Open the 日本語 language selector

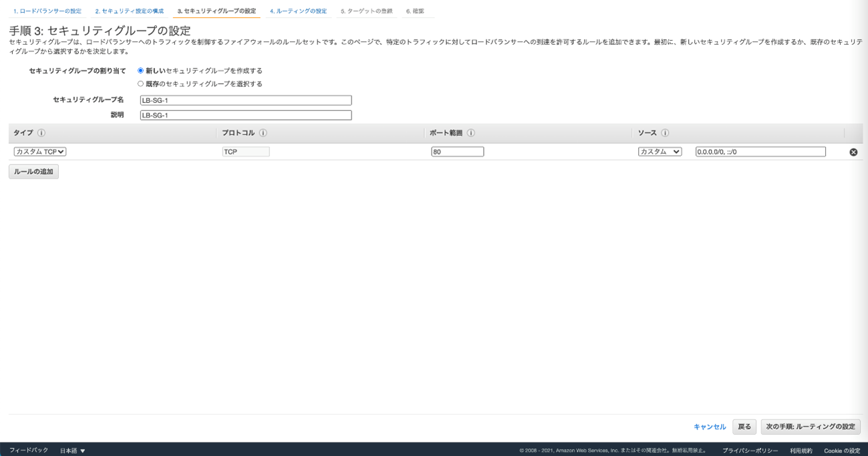pos(73,451)
